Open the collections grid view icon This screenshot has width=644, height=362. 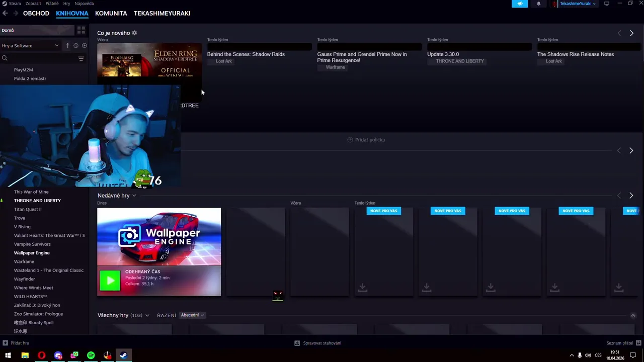(x=81, y=30)
